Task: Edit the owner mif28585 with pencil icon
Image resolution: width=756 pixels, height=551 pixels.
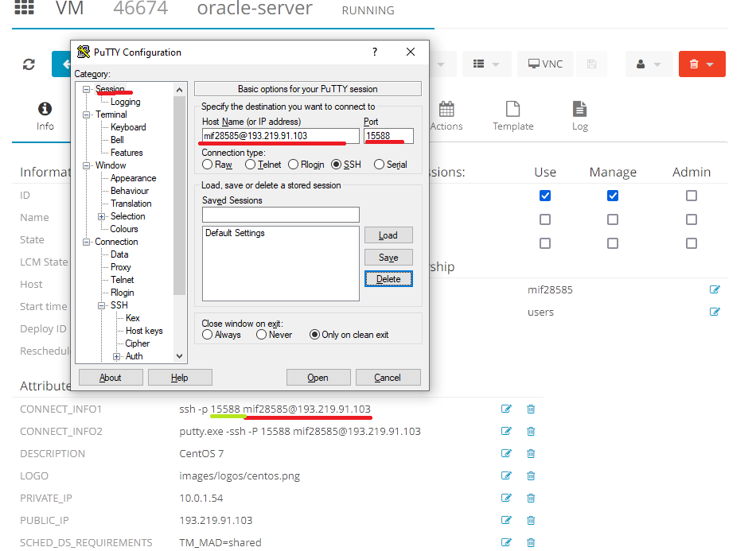Action: point(715,289)
